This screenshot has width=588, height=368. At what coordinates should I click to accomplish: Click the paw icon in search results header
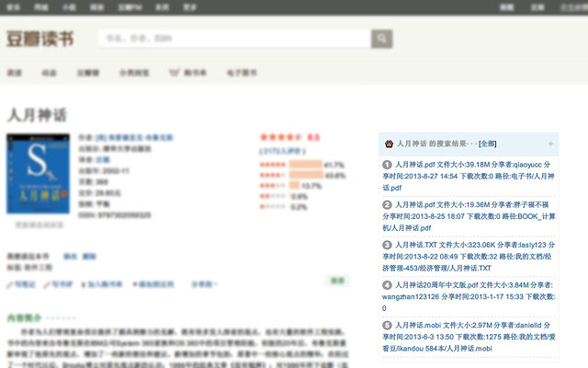tap(389, 144)
